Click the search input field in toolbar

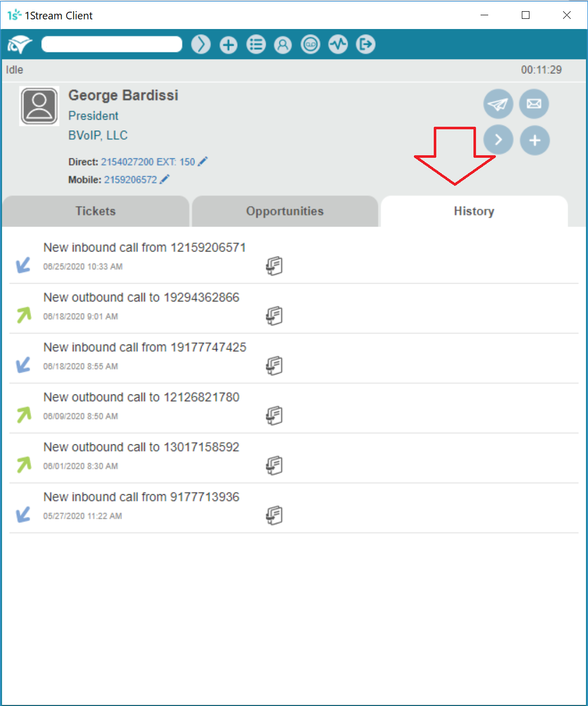[111, 44]
